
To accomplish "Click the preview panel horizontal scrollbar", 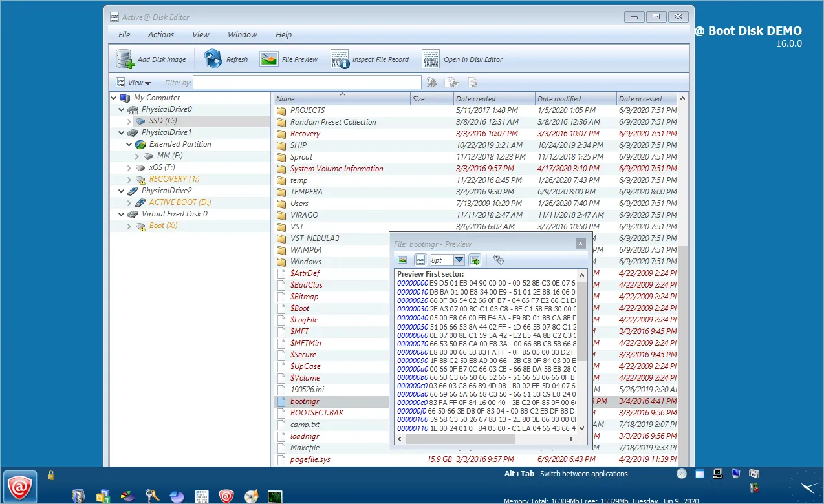I will [459, 439].
